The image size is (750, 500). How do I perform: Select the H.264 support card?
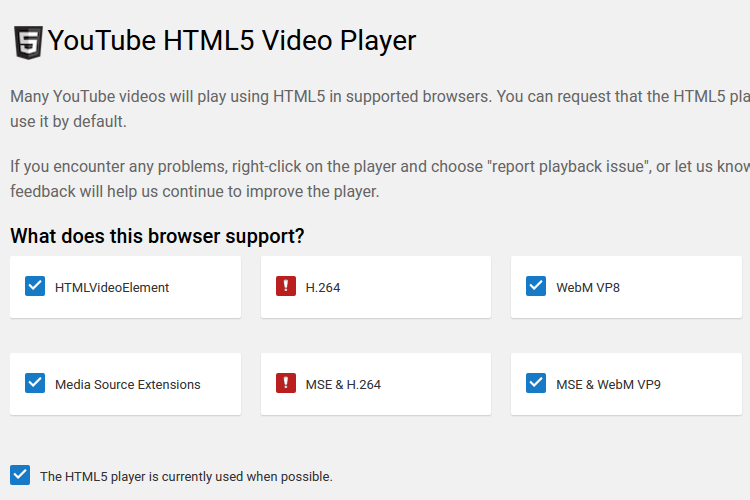376,287
